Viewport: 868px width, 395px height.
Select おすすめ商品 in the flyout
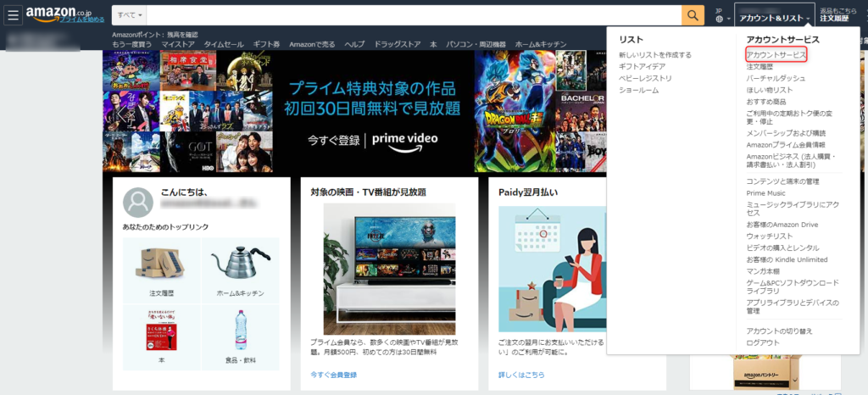tap(766, 101)
